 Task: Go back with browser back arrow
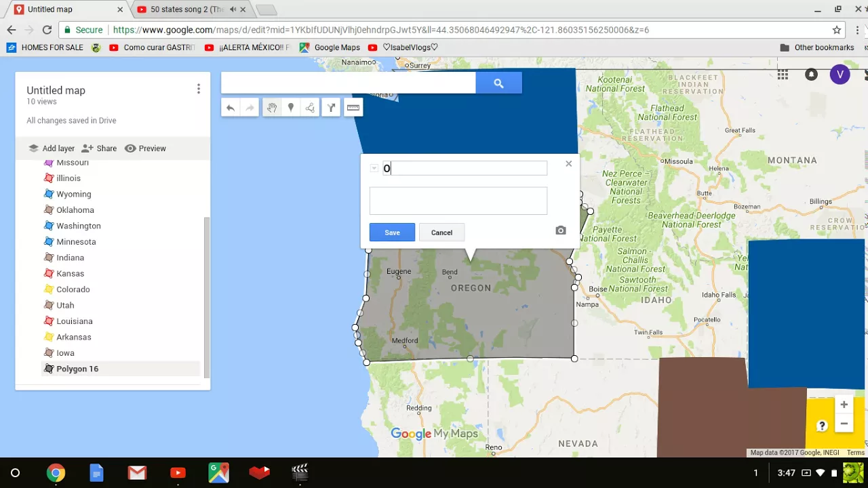(11, 30)
